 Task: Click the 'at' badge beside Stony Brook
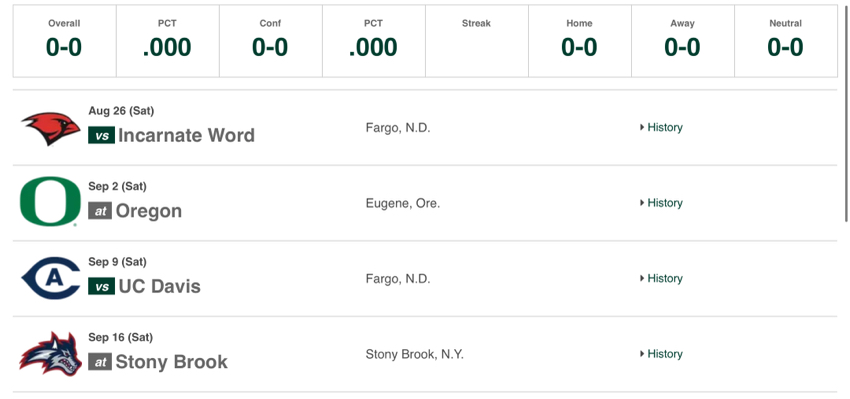point(100,362)
